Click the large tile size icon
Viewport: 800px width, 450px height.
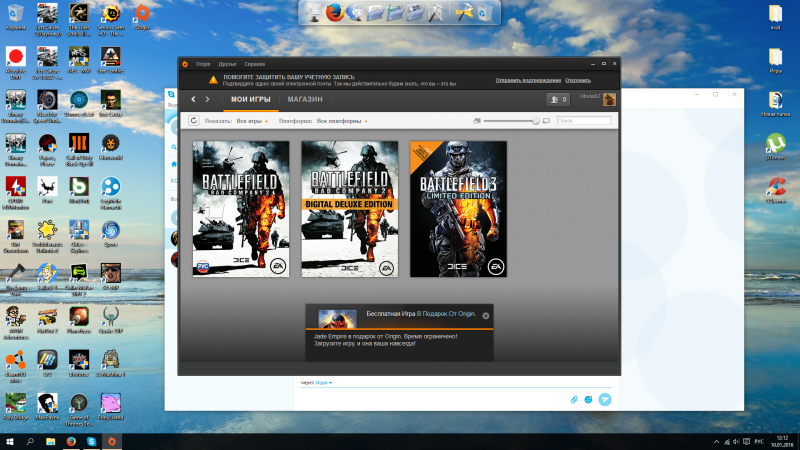pos(546,121)
